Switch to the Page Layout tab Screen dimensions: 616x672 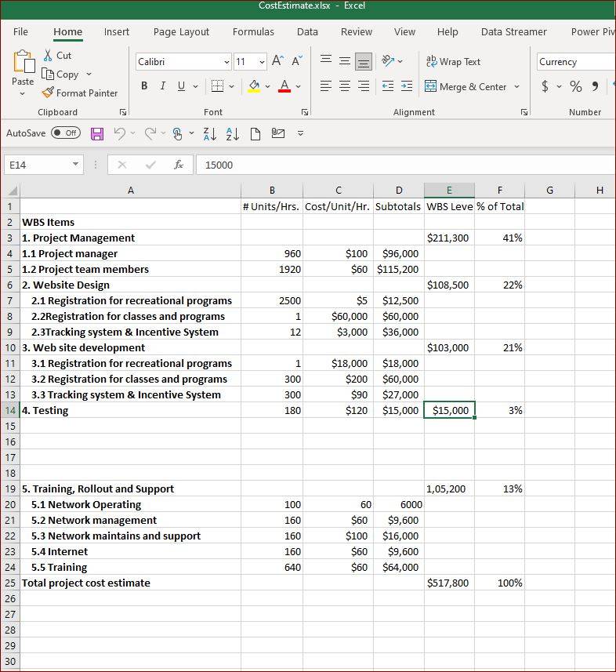pyautogui.click(x=181, y=31)
